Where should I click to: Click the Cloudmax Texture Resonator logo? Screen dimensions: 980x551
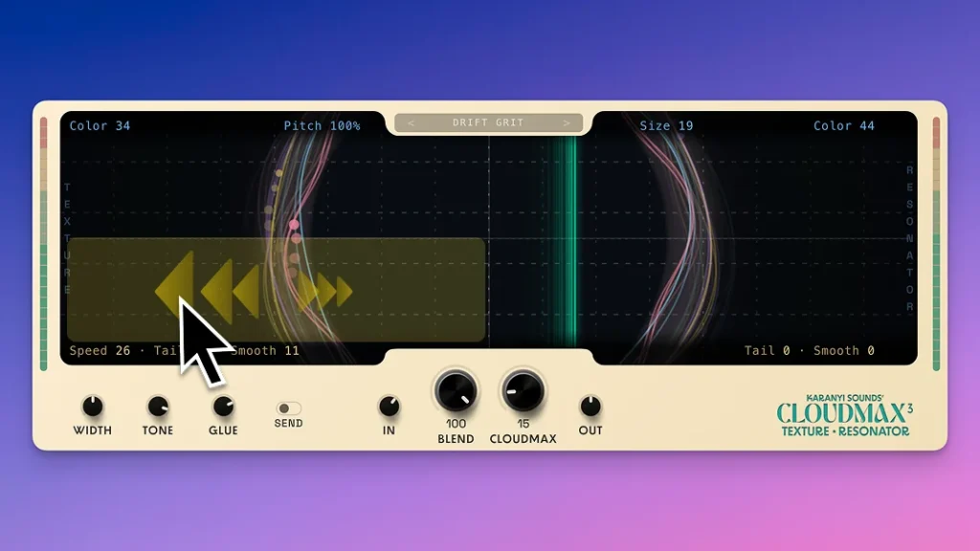tap(844, 415)
